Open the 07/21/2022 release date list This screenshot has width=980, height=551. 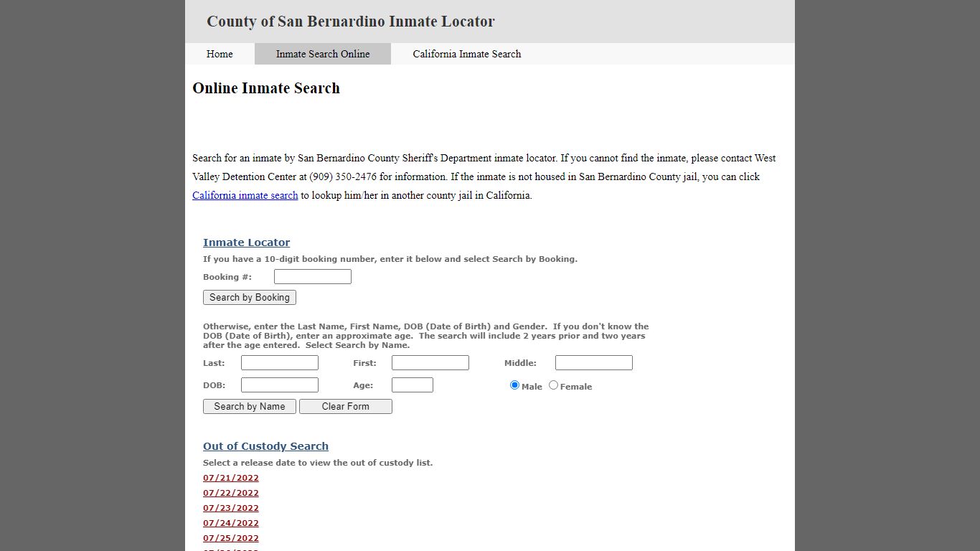tap(231, 478)
